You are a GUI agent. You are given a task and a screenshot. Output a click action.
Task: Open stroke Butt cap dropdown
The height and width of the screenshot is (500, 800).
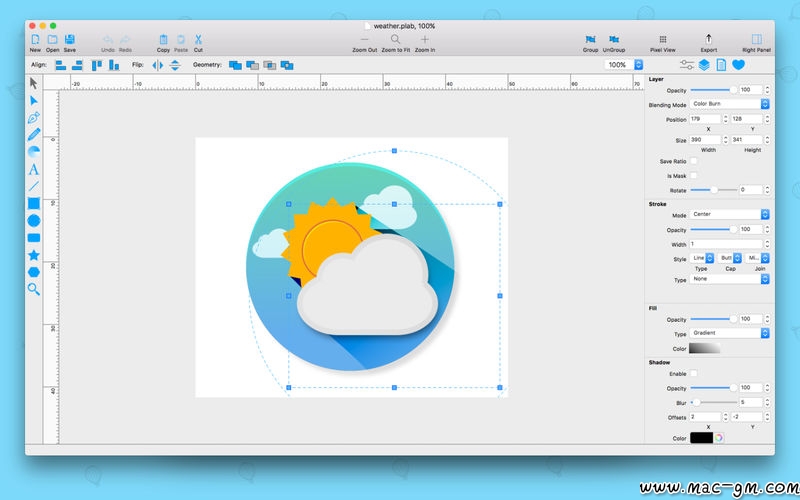tap(730, 258)
